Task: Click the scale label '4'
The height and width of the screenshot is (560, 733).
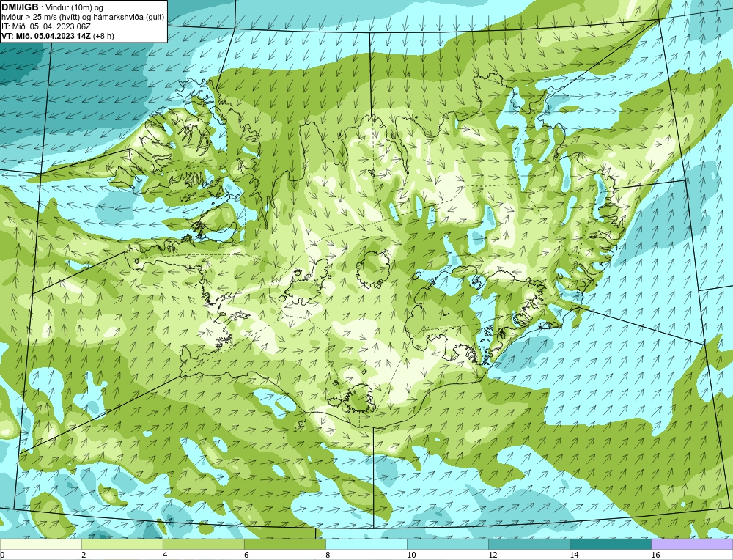Action: 165,555
